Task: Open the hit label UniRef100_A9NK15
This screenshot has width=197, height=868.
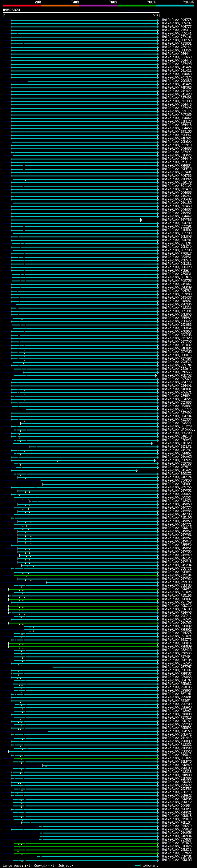Action: pyautogui.click(x=177, y=528)
